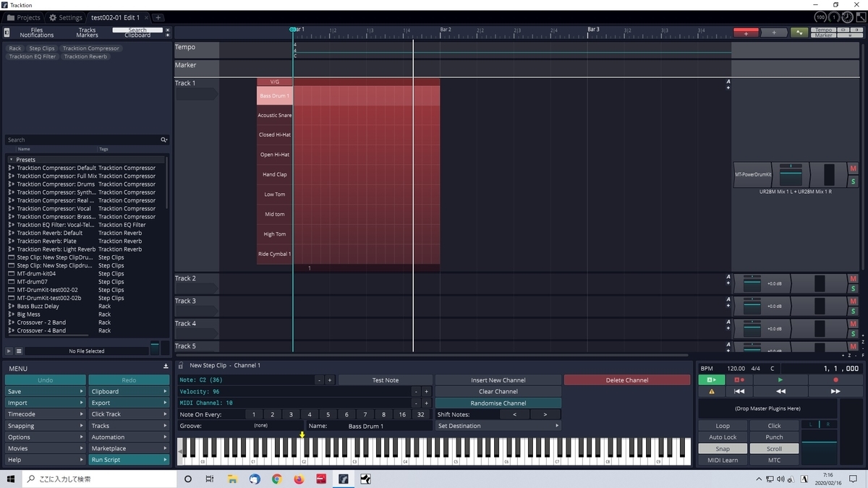Return to start with the skip-back icon
The image size is (868, 488).
pos(739,391)
